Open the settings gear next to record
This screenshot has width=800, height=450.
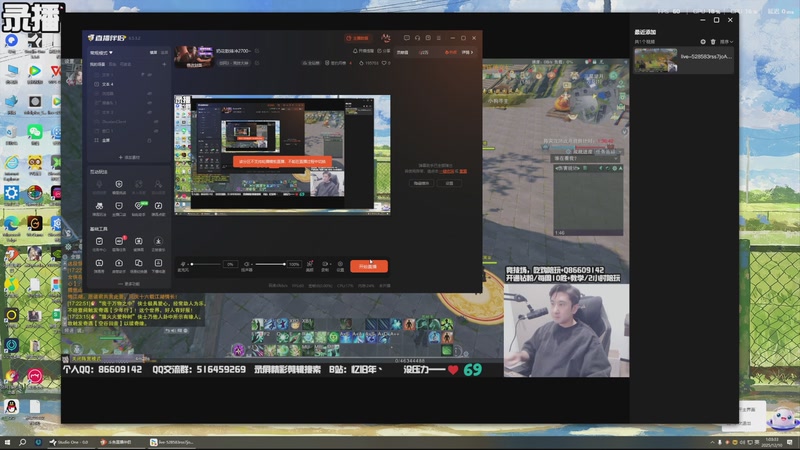[x=340, y=265]
